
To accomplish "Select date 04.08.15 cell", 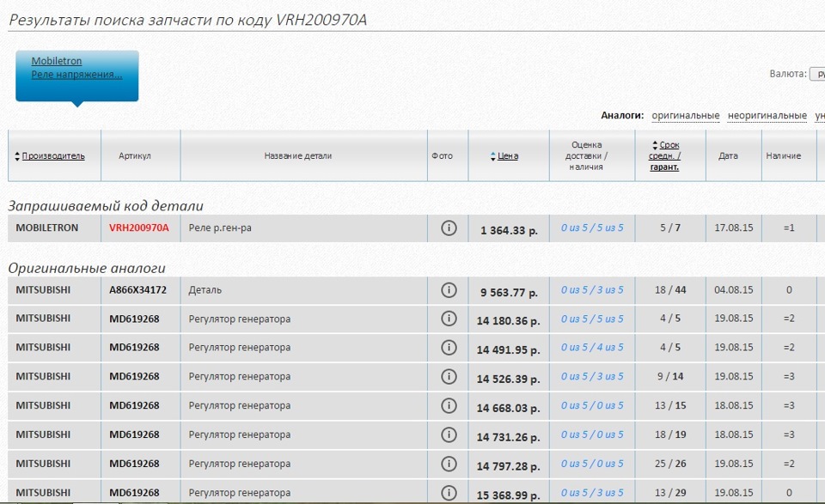I will click(x=733, y=290).
